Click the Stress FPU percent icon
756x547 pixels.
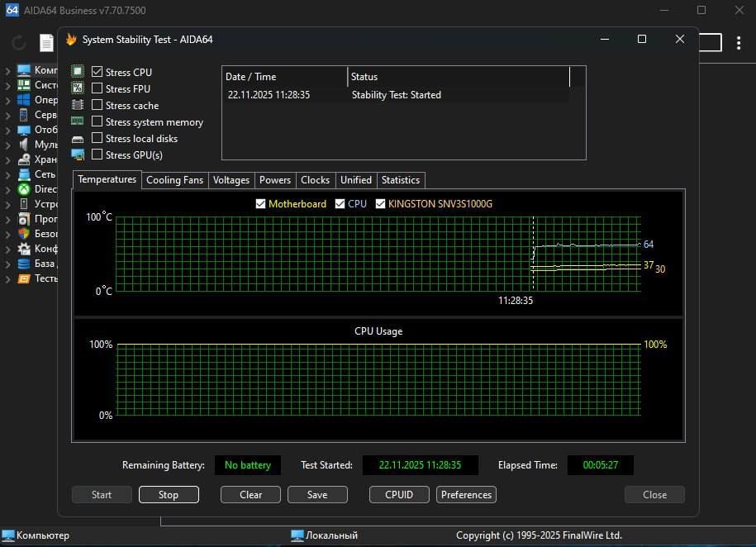tap(77, 88)
